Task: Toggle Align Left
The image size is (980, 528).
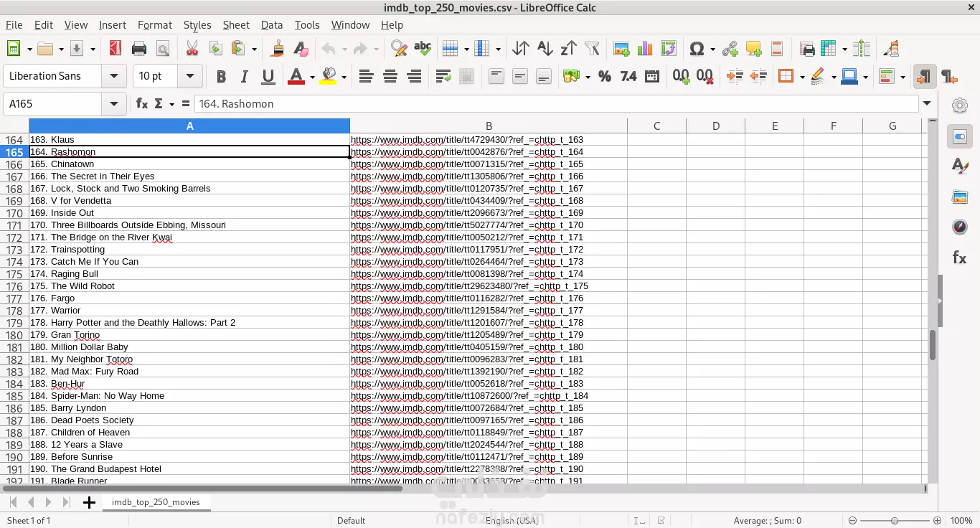Action: pos(366,76)
